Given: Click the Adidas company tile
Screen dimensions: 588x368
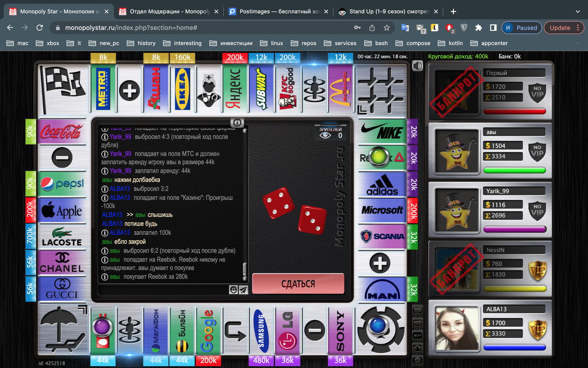Looking at the screenshot, I should pyautogui.click(x=382, y=184).
